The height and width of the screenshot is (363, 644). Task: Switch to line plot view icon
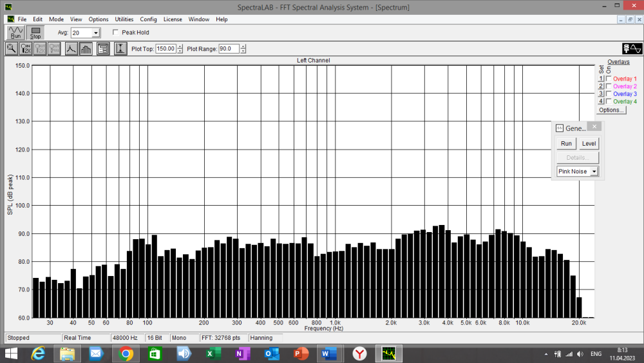(71, 48)
